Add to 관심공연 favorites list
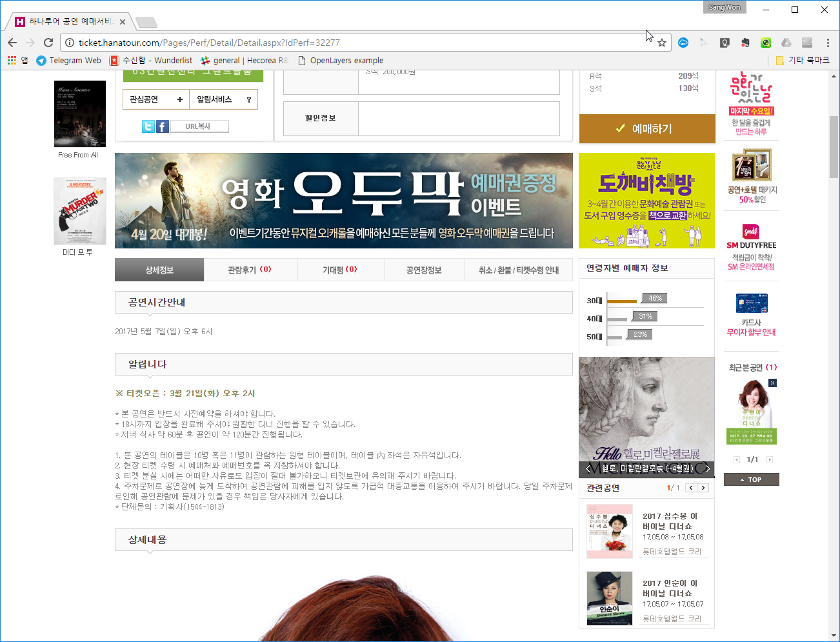The width and height of the screenshot is (840, 642). (155, 99)
